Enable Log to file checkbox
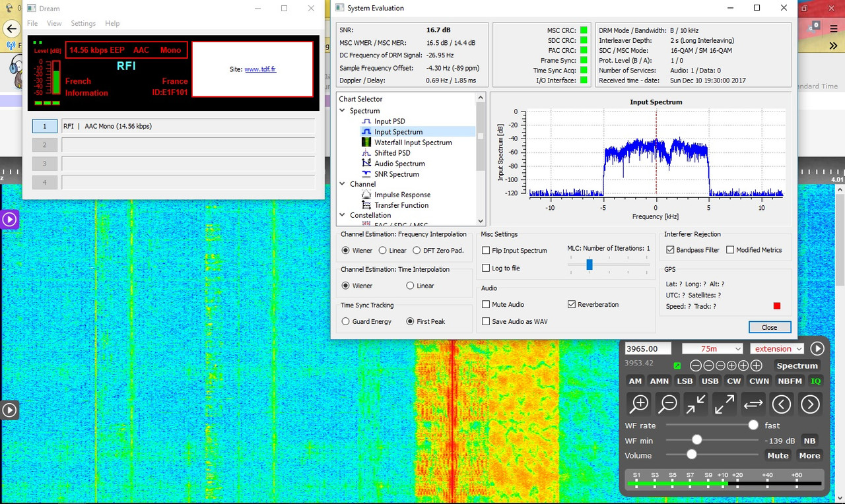This screenshot has width=845, height=504. [486, 268]
